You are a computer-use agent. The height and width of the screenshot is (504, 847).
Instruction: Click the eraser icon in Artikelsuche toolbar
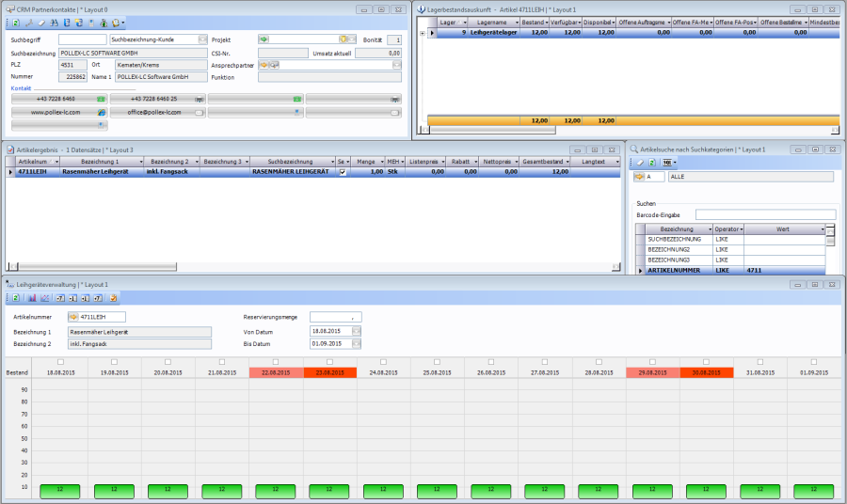(639, 163)
